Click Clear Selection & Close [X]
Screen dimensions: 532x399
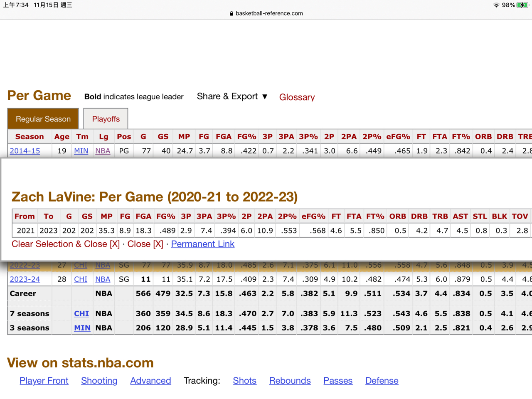[x=66, y=244]
